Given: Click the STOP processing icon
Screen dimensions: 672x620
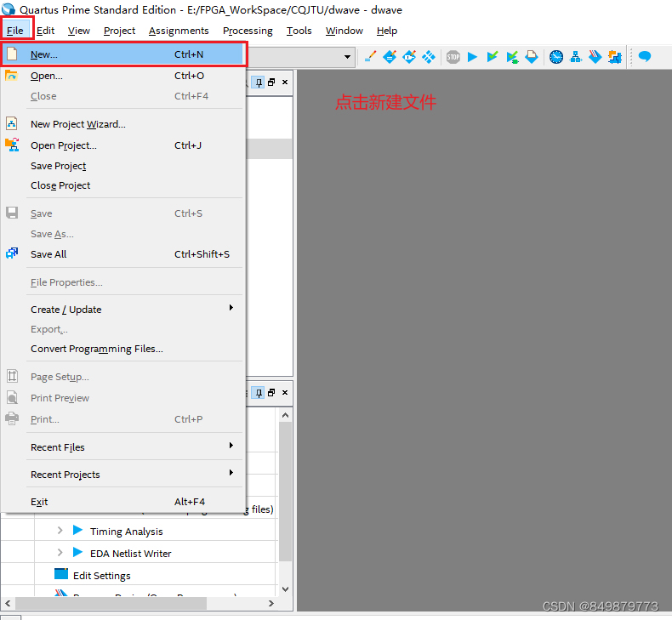Looking at the screenshot, I should pyautogui.click(x=453, y=57).
